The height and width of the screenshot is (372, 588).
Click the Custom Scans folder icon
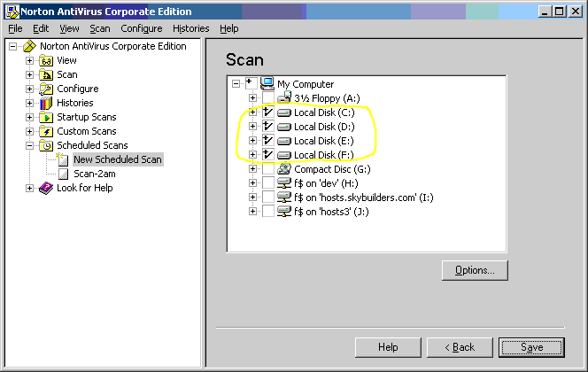click(45, 131)
